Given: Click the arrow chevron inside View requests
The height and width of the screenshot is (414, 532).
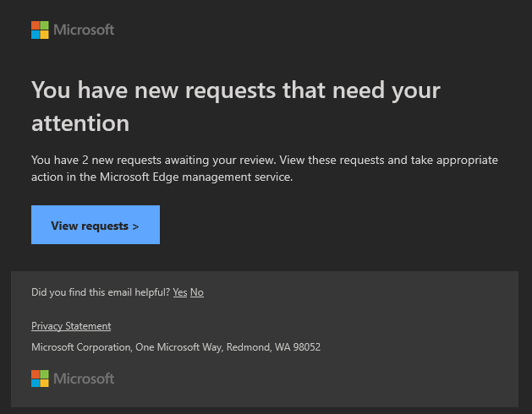Looking at the screenshot, I should [135, 226].
